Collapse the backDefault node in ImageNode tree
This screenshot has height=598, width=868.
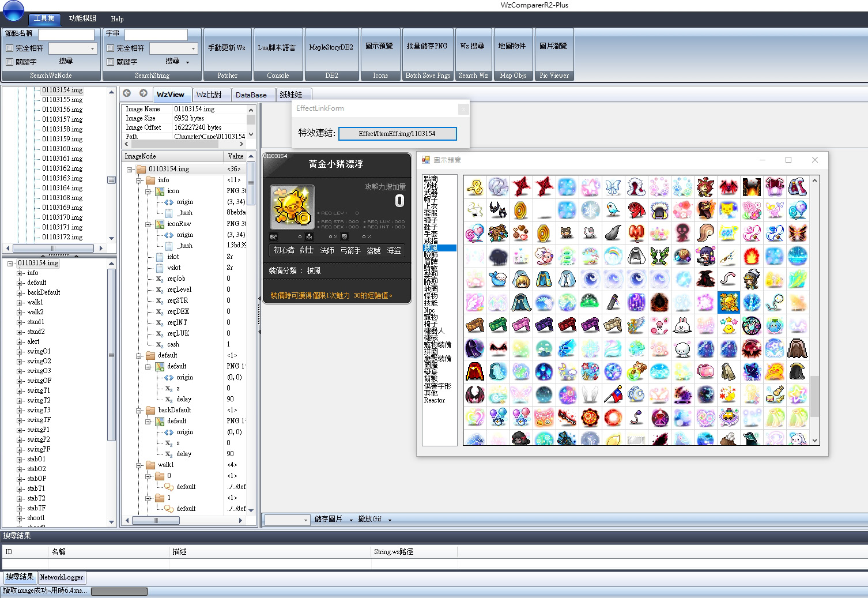coord(139,411)
